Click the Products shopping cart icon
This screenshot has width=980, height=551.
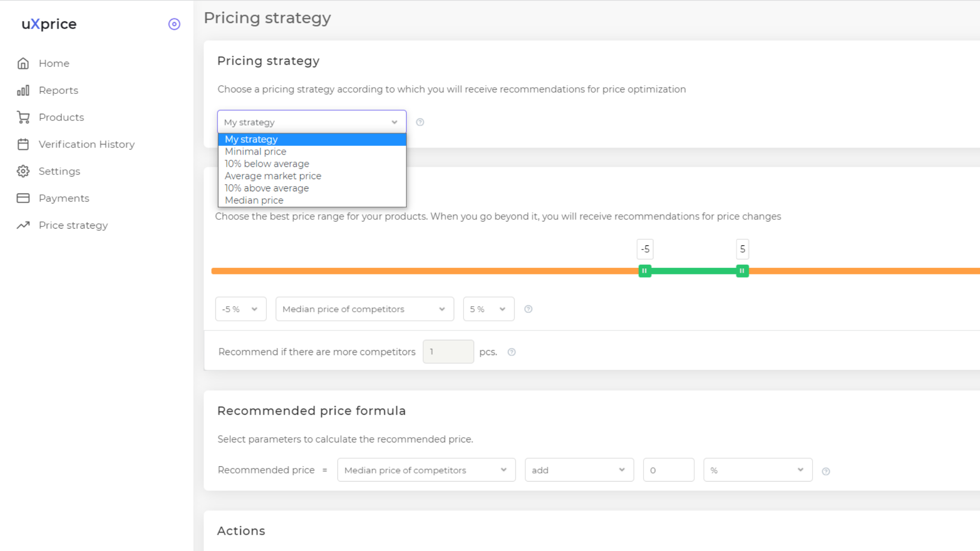coord(23,117)
